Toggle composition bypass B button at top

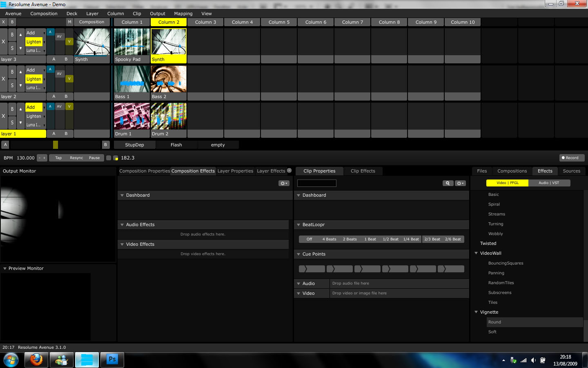click(x=12, y=22)
